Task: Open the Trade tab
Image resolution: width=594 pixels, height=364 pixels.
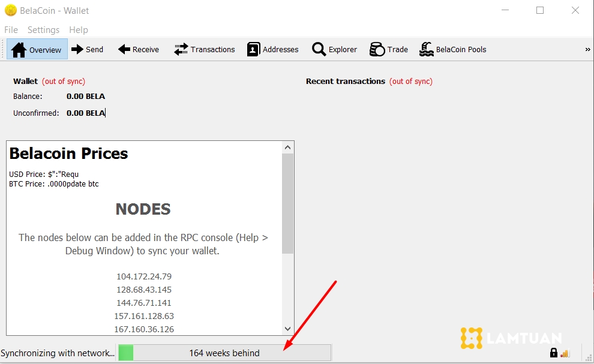Action: pos(388,49)
